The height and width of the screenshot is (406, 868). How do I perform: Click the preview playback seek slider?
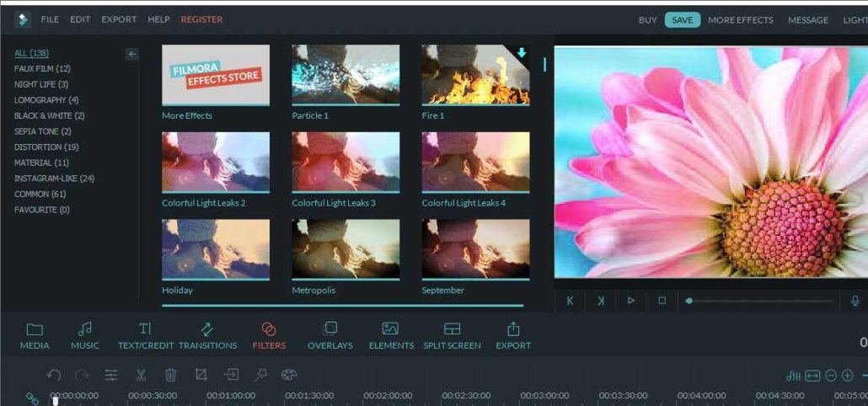758,301
